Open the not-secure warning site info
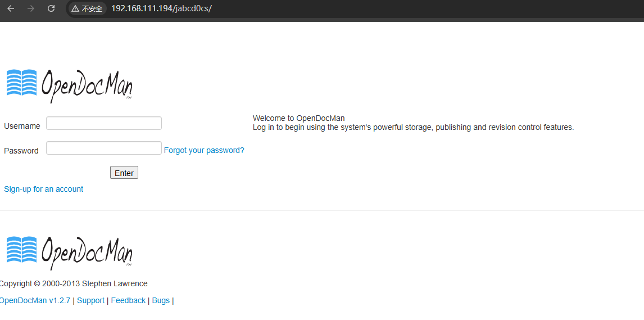The width and height of the screenshot is (644, 320). pyautogui.click(x=87, y=9)
